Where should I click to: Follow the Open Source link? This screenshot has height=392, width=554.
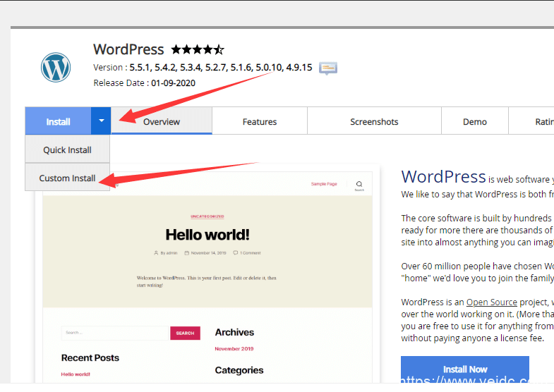click(491, 302)
